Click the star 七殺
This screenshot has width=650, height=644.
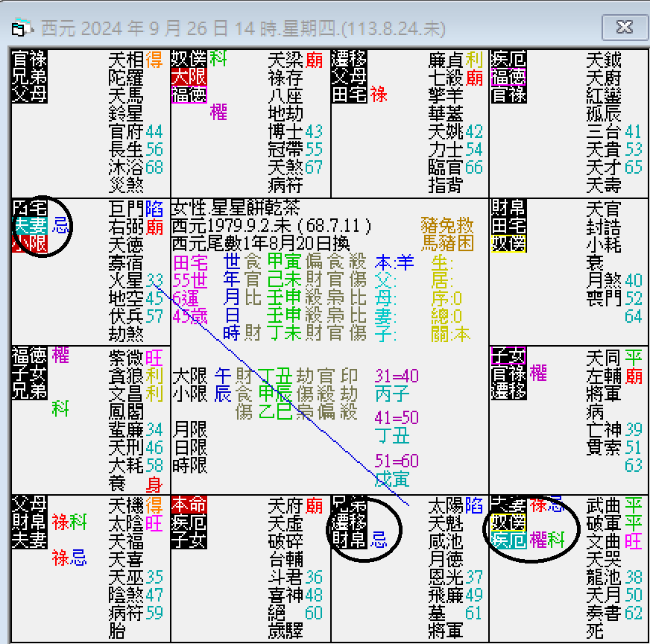[x=446, y=78]
